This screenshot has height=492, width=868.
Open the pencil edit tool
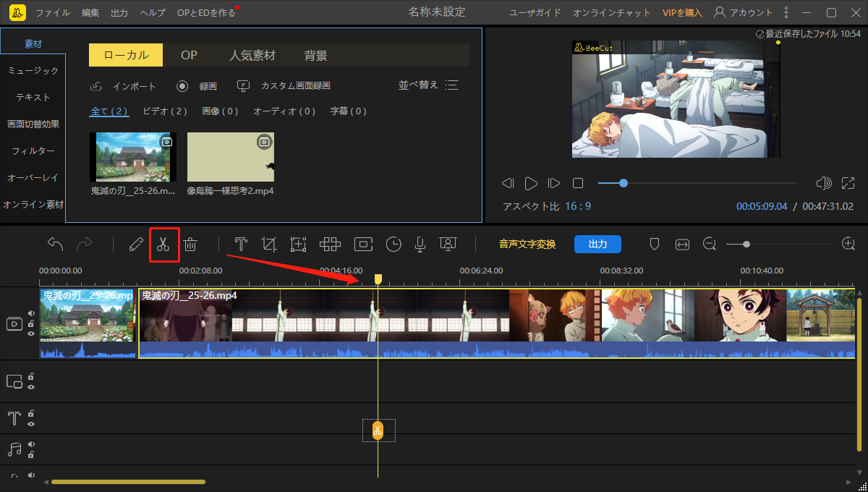pos(135,245)
